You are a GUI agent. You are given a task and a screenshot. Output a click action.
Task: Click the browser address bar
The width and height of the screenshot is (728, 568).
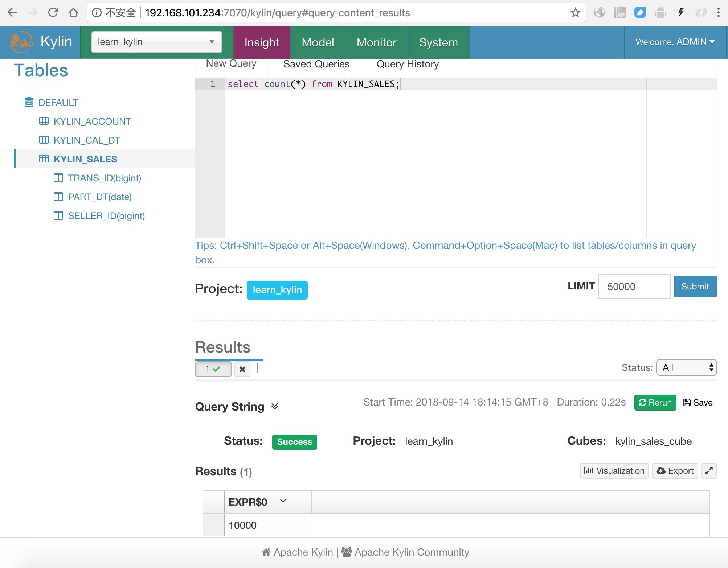coord(336,13)
